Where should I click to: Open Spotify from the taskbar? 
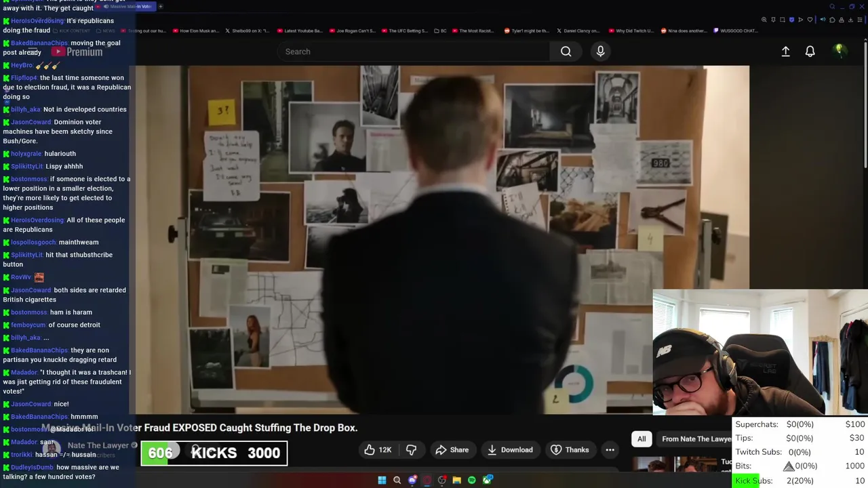click(x=472, y=480)
